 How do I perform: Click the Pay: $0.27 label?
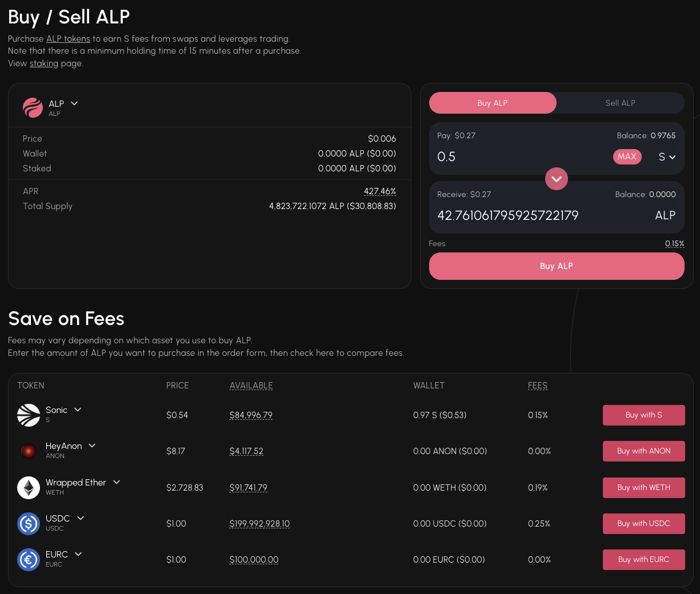click(x=456, y=136)
